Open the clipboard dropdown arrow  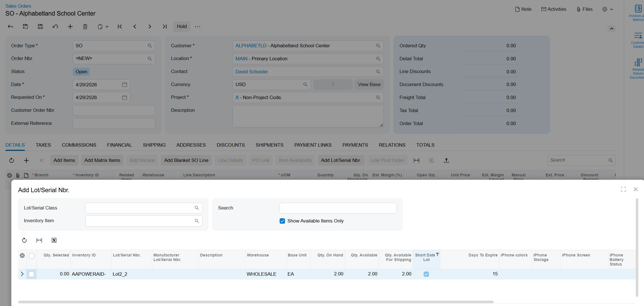pyautogui.click(x=107, y=27)
